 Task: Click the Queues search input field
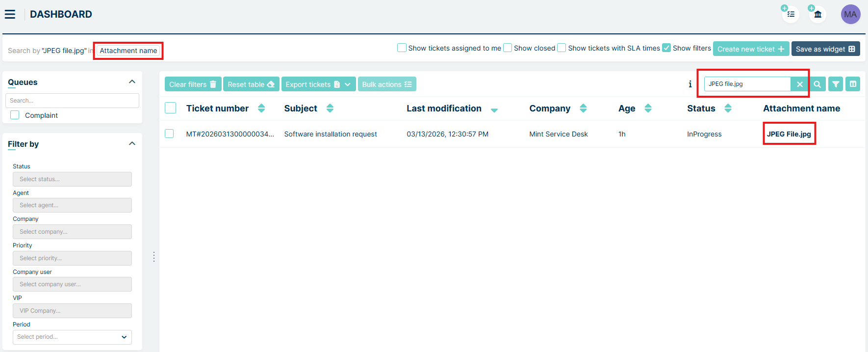click(72, 101)
